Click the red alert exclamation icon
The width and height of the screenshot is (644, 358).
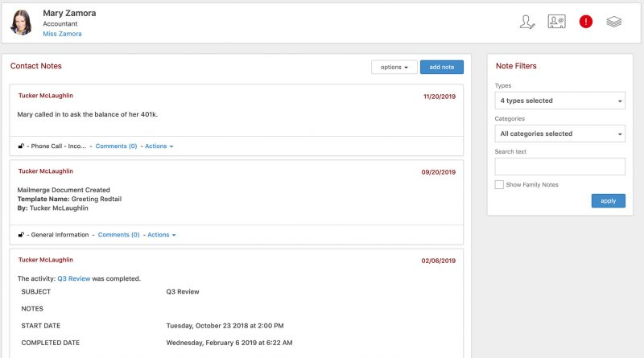(x=586, y=22)
